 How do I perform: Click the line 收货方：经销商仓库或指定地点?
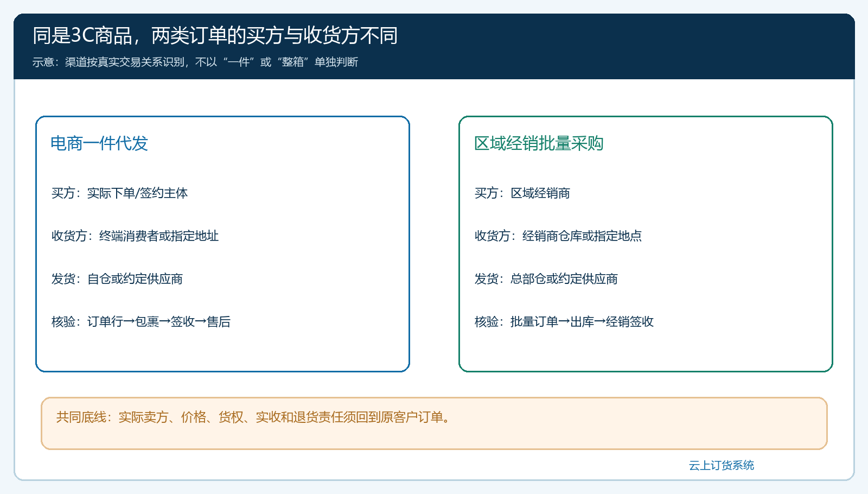click(x=558, y=236)
